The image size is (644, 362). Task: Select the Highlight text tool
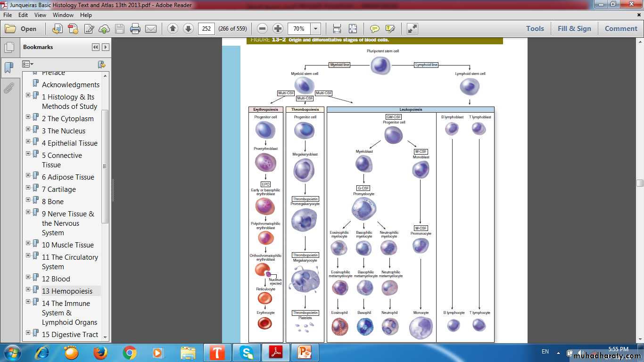coord(390,29)
